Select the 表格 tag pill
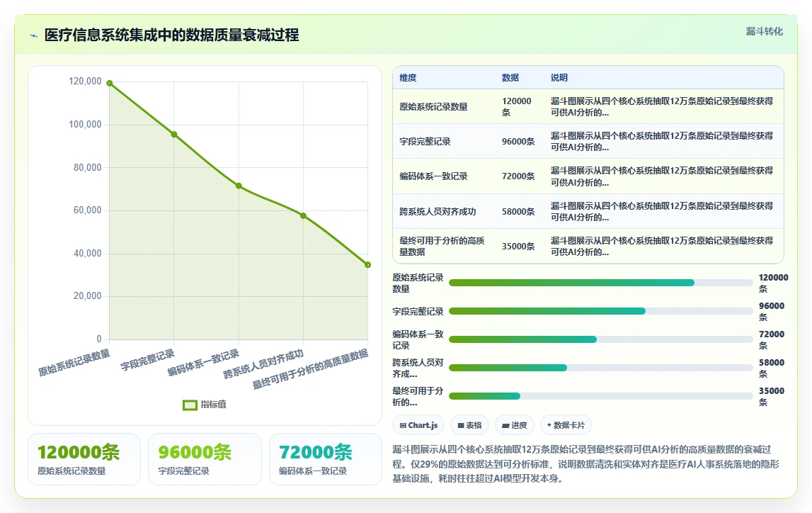The image size is (812, 513). click(469, 425)
